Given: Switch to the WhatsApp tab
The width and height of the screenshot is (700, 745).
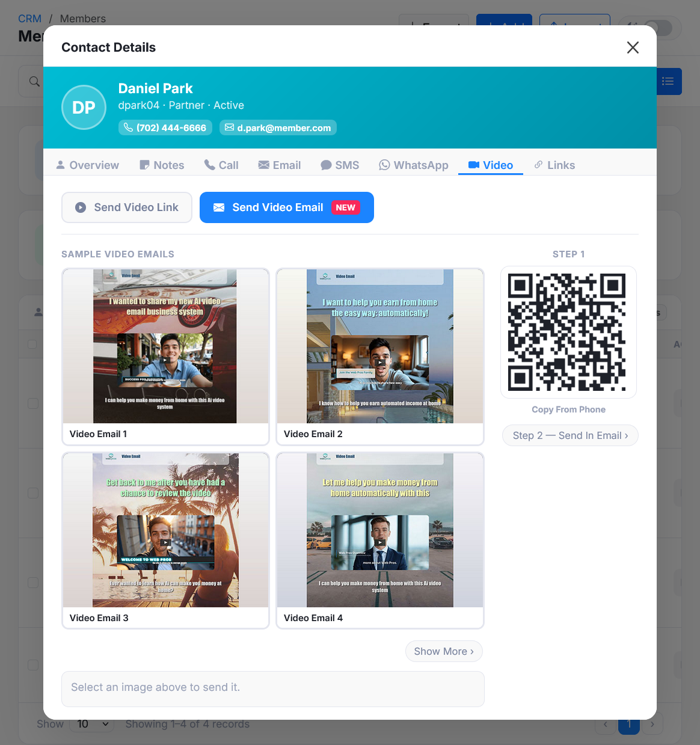Looking at the screenshot, I should [x=414, y=165].
